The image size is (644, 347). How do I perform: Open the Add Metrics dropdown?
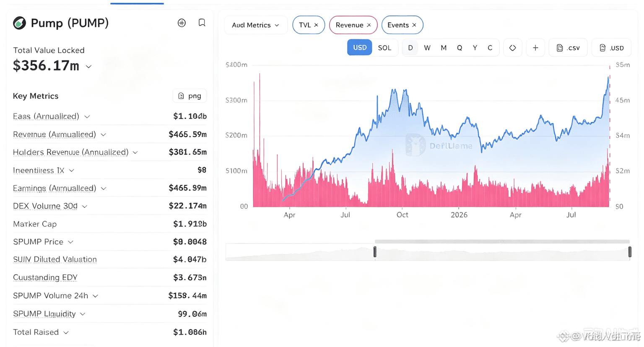coord(255,25)
